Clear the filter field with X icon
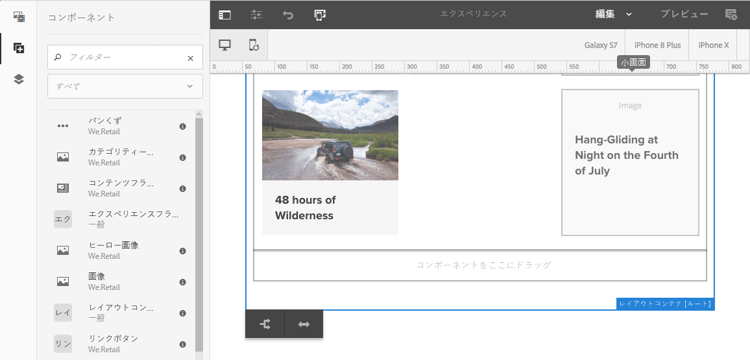Screen dimensions: 750x360 click(190, 58)
